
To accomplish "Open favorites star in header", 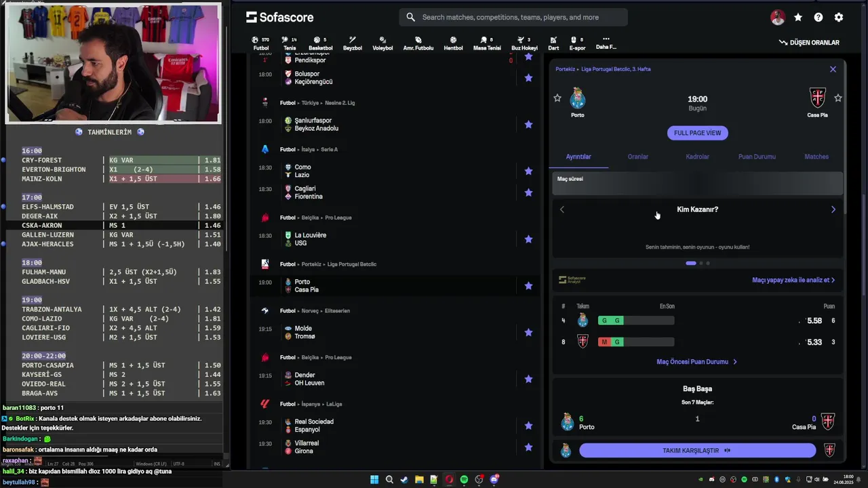I will click(x=798, y=18).
